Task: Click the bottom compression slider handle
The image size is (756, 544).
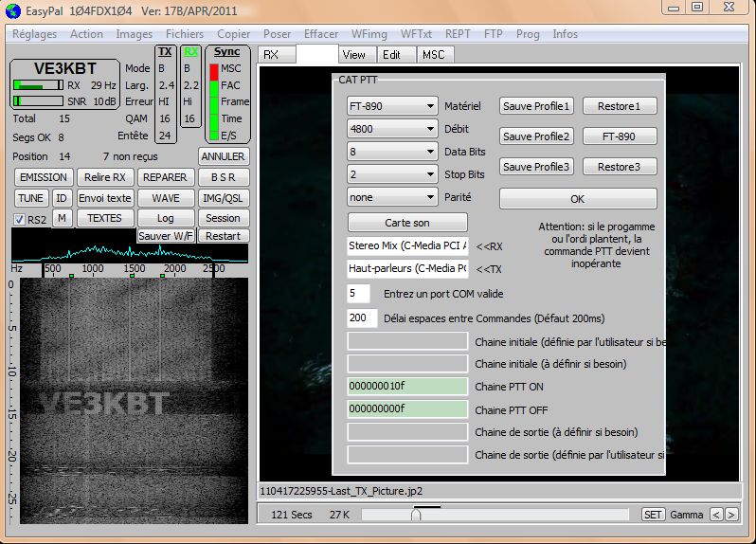Action: point(416,515)
